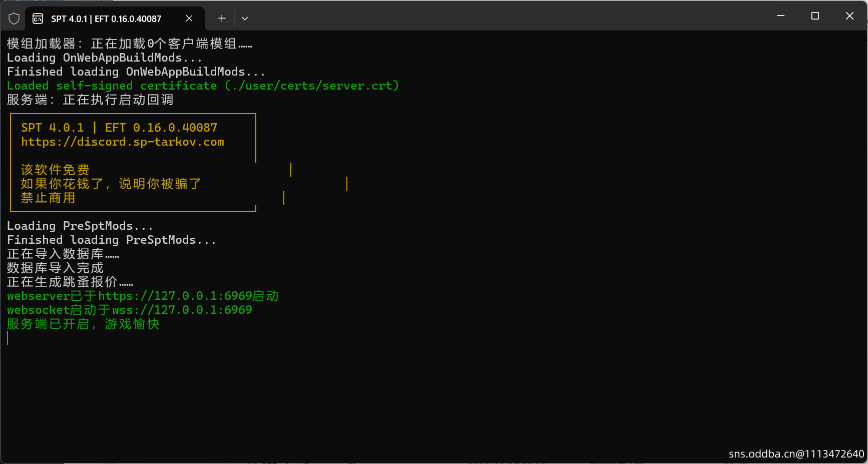This screenshot has width=868, height=464.
Task: Open a new tab with plus icon
Action: click(x=222, y=19)
